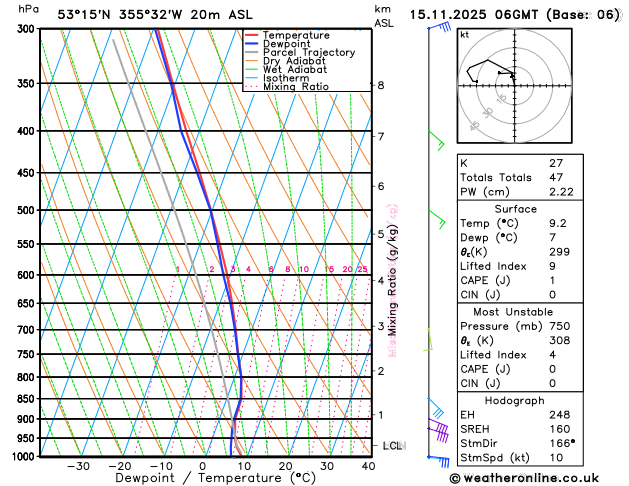Click the Surface CAPE value 1
Viewport: 629px width, 486px height.
pos(552,280)
